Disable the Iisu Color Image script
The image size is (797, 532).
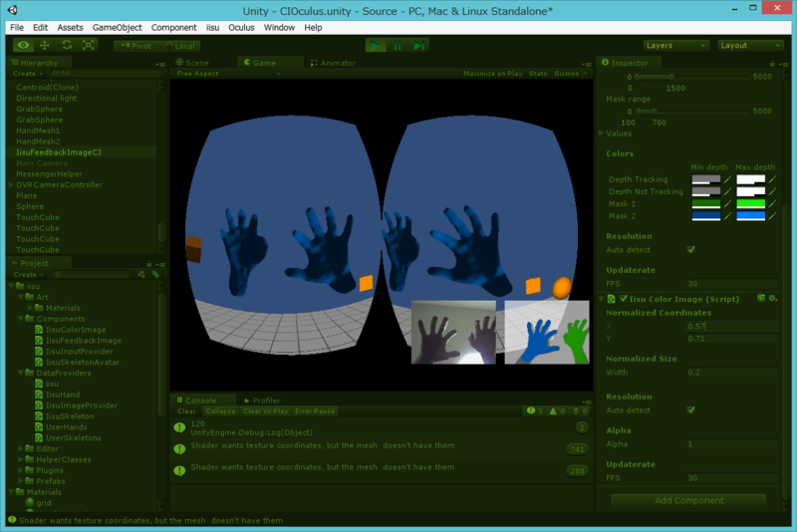coord(624,299)
